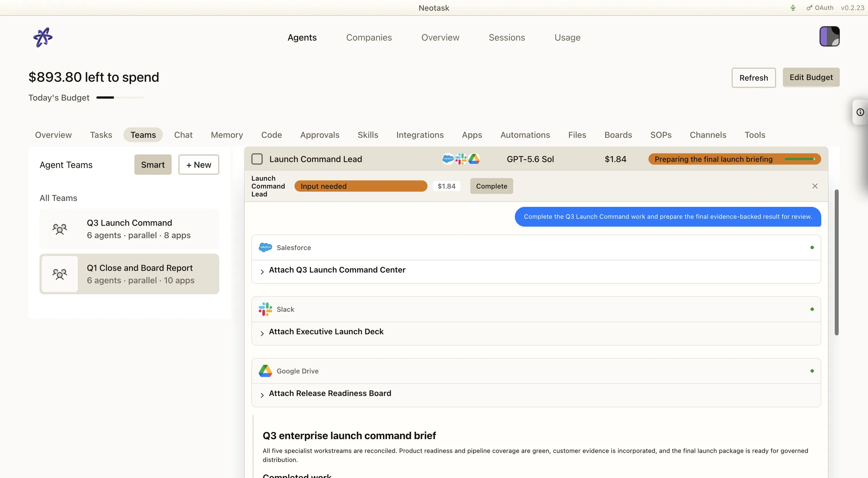Image resolution: width=868 pixels, height=478 pixels.
Task: Select the Approvals tab
Action: tap(320, 135)
